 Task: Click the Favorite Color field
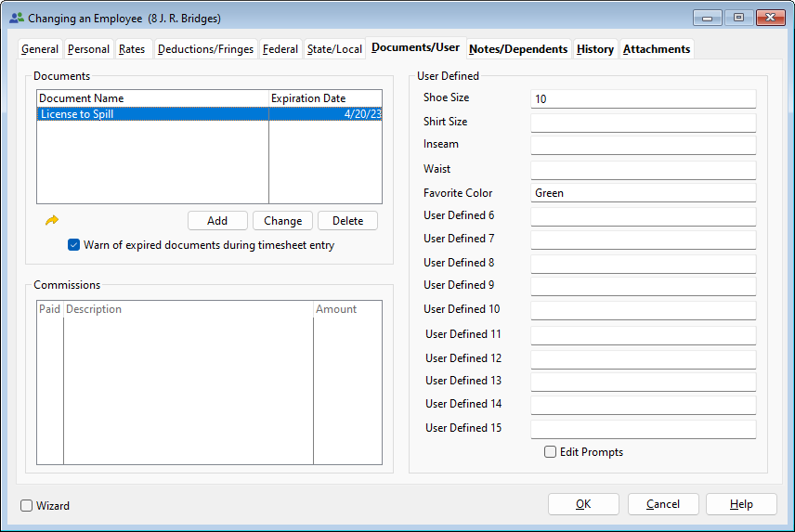[x=643, y=193]
